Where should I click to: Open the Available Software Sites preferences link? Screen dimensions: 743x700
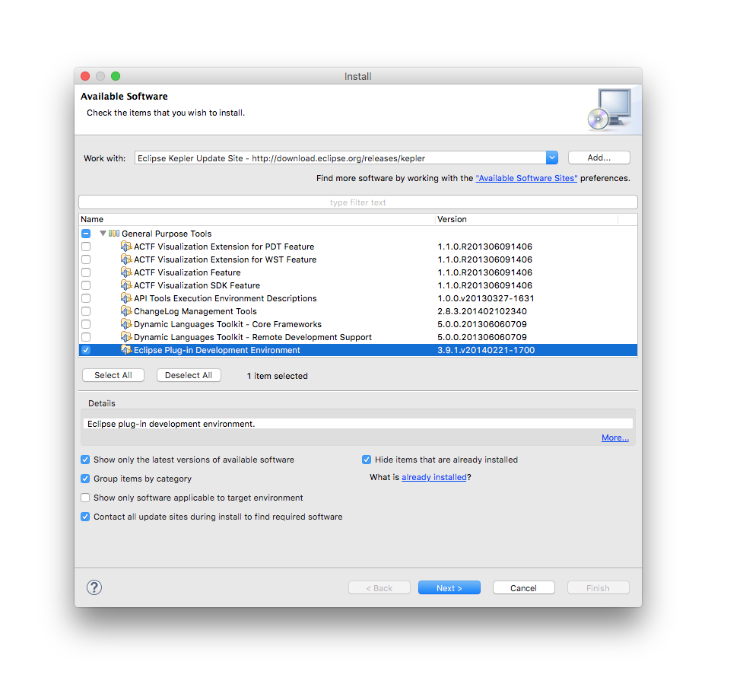pyautogui.click(x=526, y=178)
